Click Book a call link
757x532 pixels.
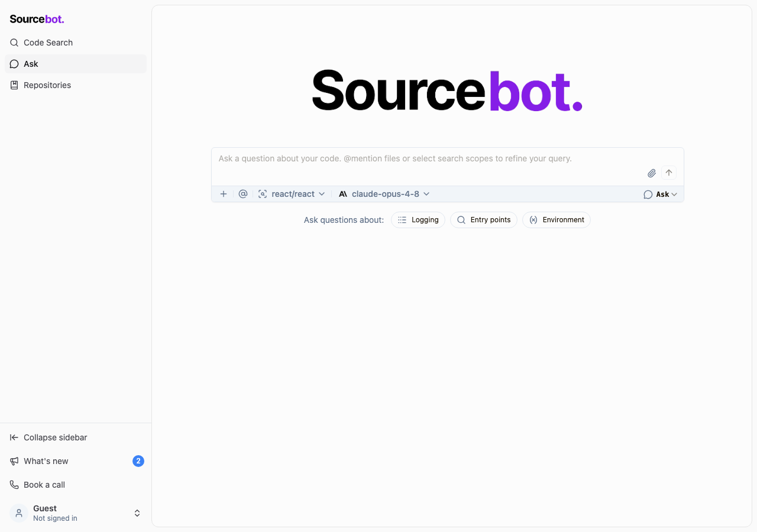coord(76,485)
